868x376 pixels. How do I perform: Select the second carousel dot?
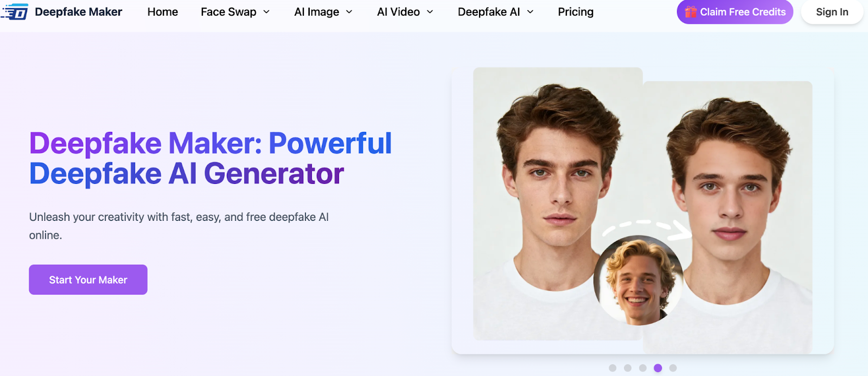(x=628, y=368)
